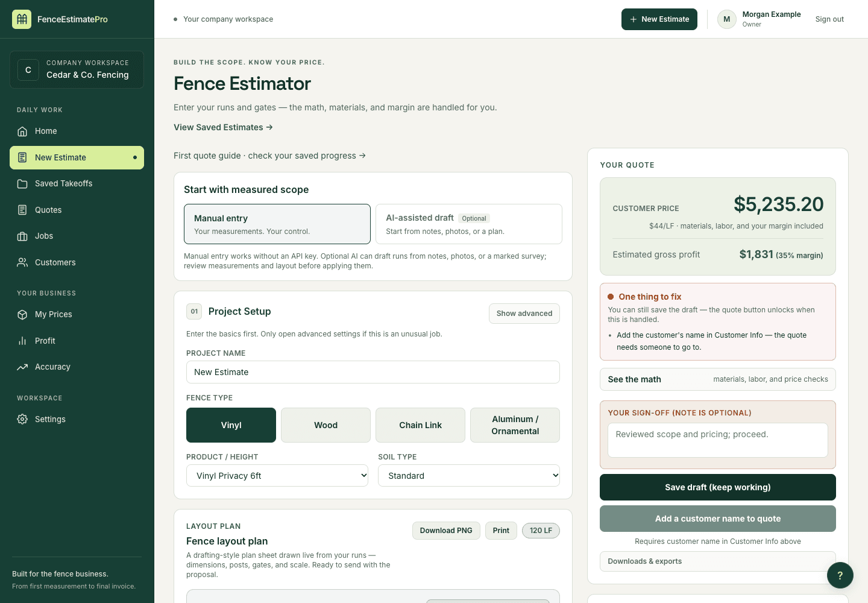Choose Aluminum / Ornamental fence type
This screenshot has height=603, width=868.
click(x=515, y=425)
